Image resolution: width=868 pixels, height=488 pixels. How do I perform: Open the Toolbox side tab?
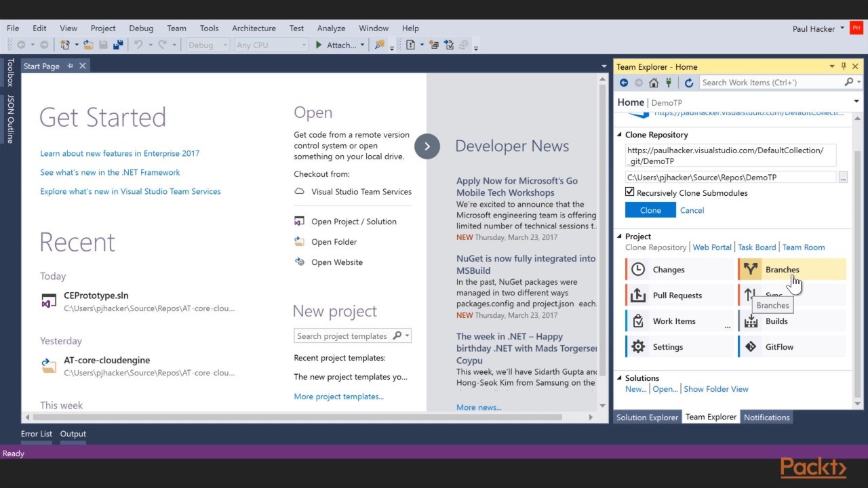click(x=9, y=73)
